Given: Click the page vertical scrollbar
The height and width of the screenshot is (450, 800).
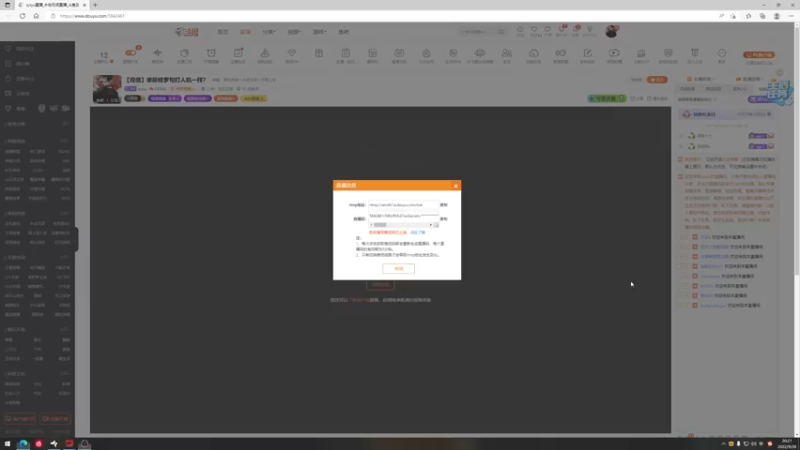Looking at the screenshot, I should coord(797,153).
